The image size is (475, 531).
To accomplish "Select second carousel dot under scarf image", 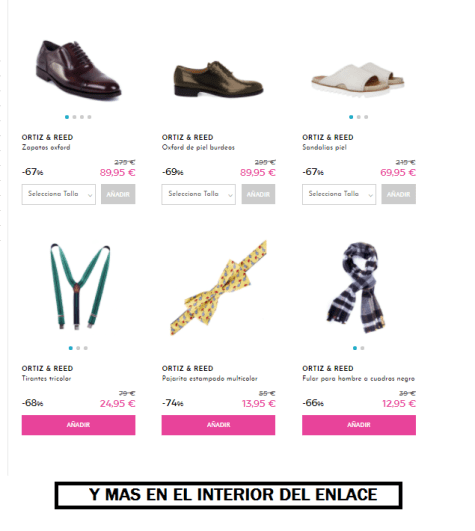I will (362, 348).
